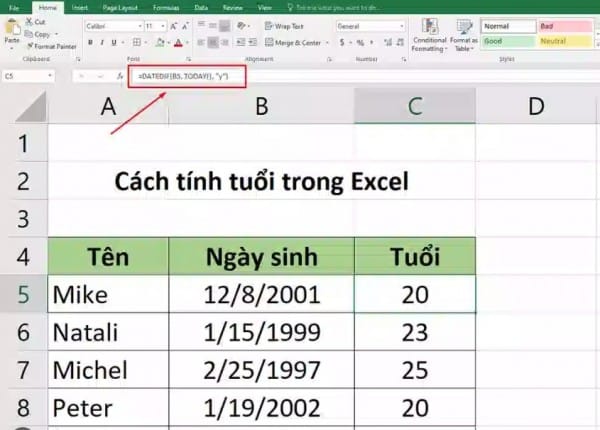Increase font size with the large A icon
The width and height of the screenshot is (600, 430).
tap(173, 26)
